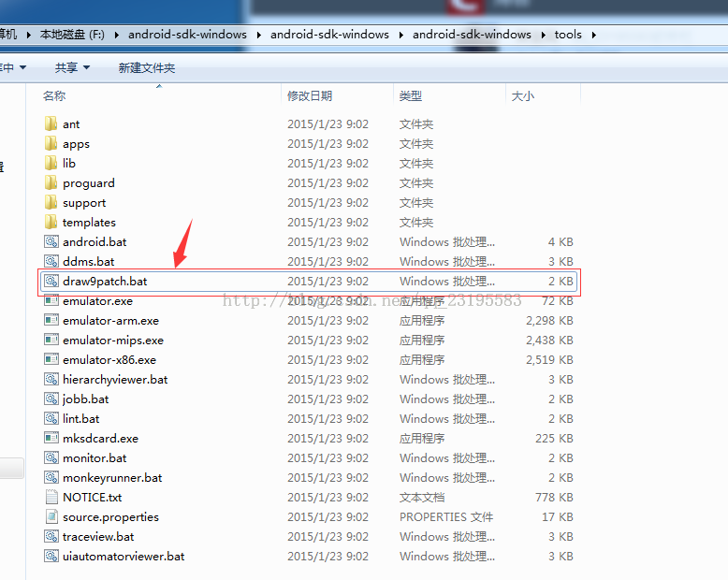Click the uiautomatorviewer.bat file icon

[51, 556]
